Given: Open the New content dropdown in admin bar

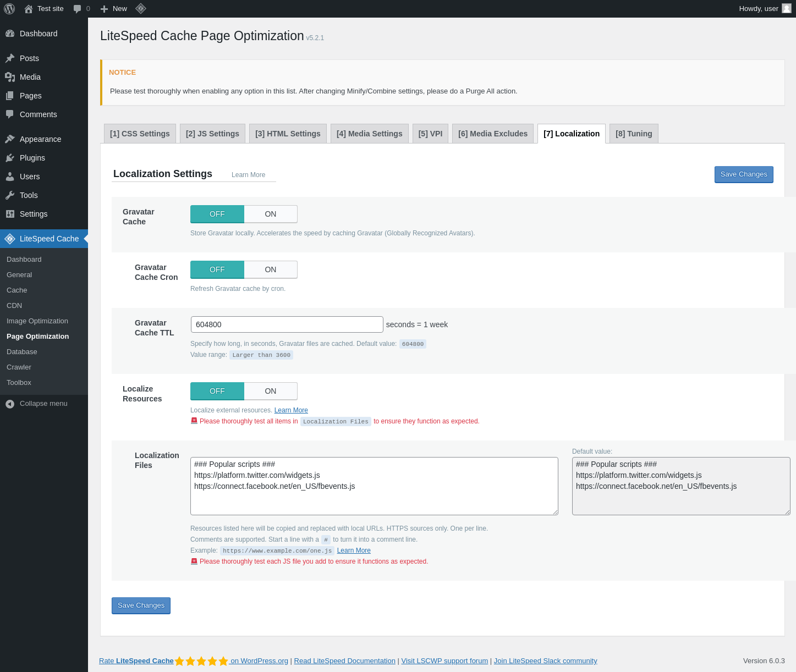Looking at the screenshot, I should click(114, 9).
